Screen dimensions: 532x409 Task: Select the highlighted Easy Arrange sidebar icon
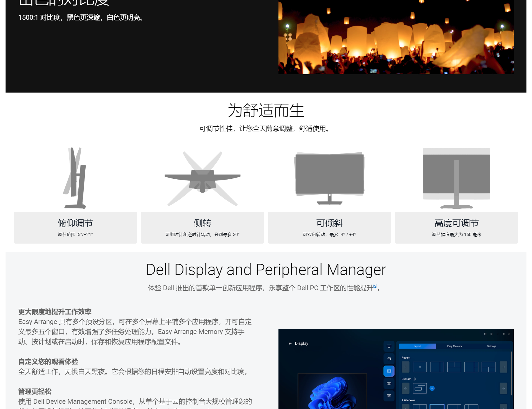tap(389, 371)
